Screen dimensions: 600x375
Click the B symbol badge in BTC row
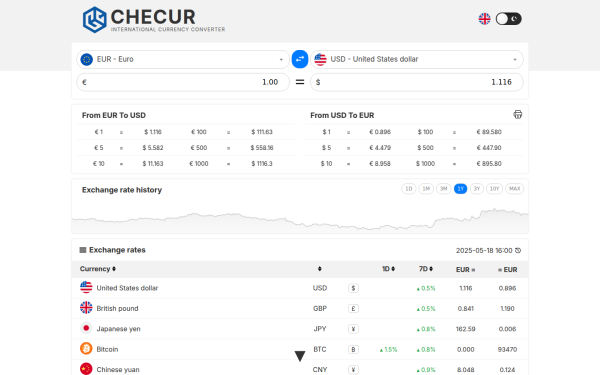coord(353,349)
